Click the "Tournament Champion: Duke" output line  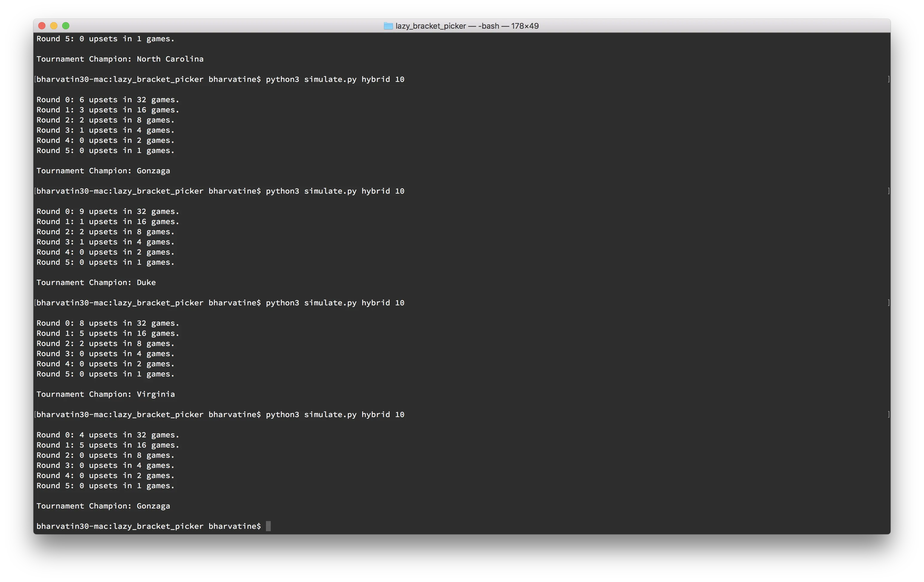[96, 283]
